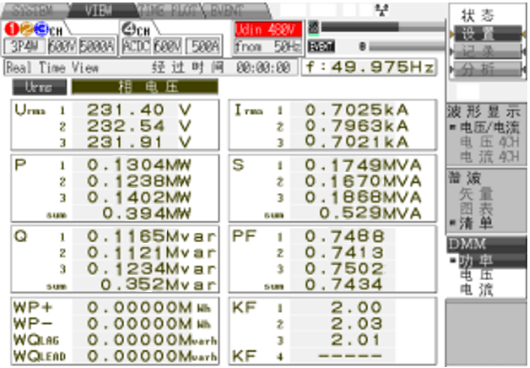Choose 电压 4CH waveform display
Screen dimensions: 530x368
point(489,142)
